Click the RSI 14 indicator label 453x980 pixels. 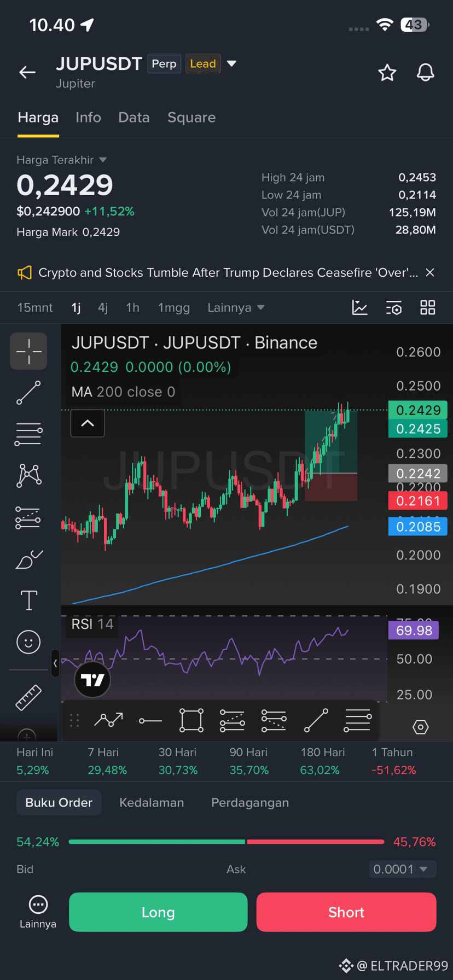pos(92,624)
